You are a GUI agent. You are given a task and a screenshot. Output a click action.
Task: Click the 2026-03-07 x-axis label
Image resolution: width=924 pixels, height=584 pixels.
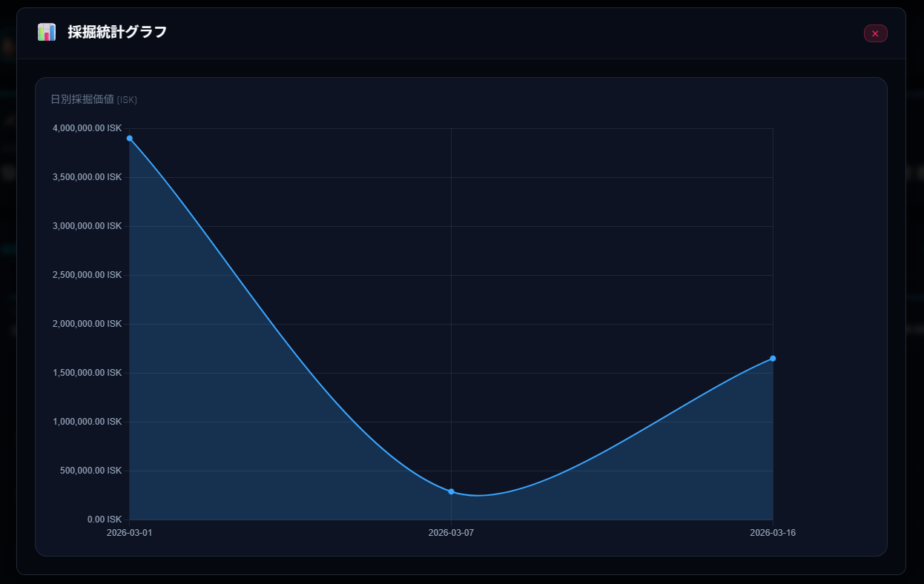coord(451,533)
